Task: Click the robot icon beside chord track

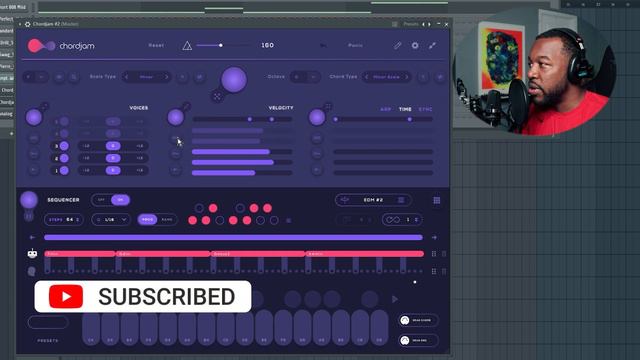Action: click(32, 254)
